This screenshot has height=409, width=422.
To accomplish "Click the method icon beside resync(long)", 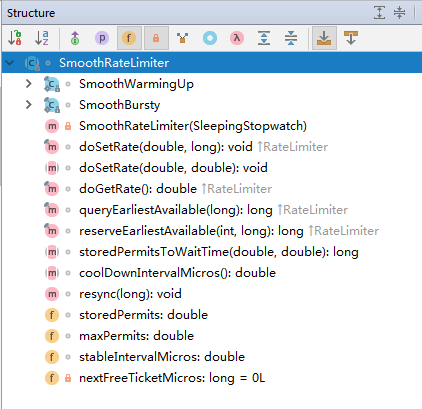I will (x=52, y=294).
